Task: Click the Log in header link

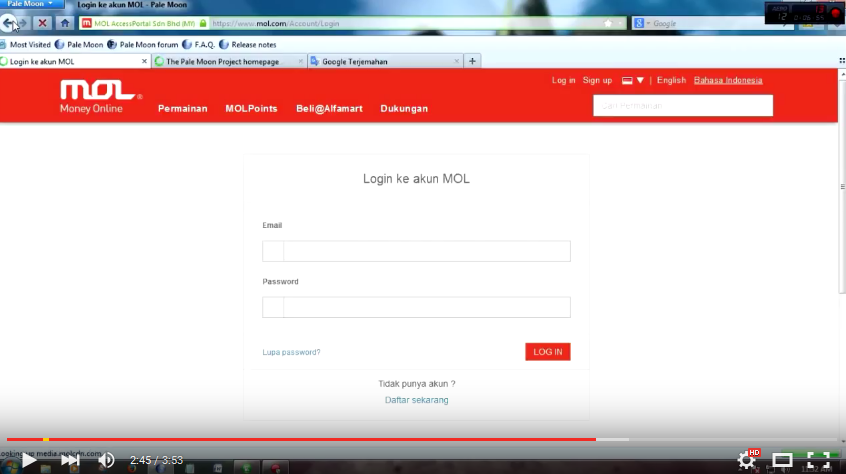Action: [563, 80]
